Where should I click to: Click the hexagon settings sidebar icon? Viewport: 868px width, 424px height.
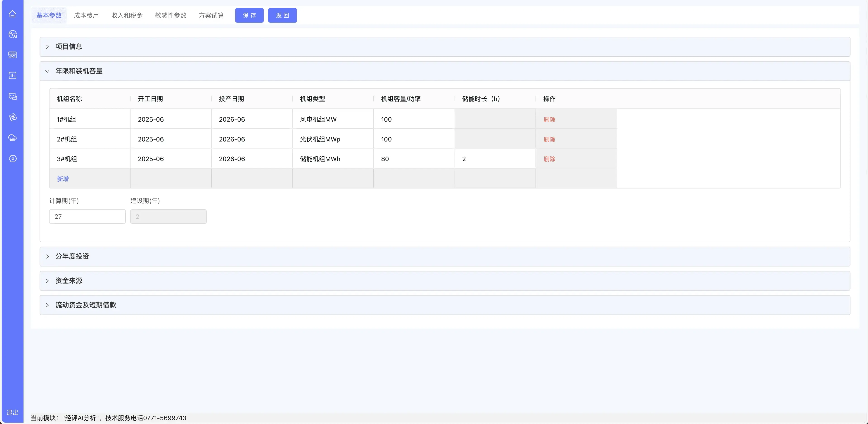click(12, 159)
